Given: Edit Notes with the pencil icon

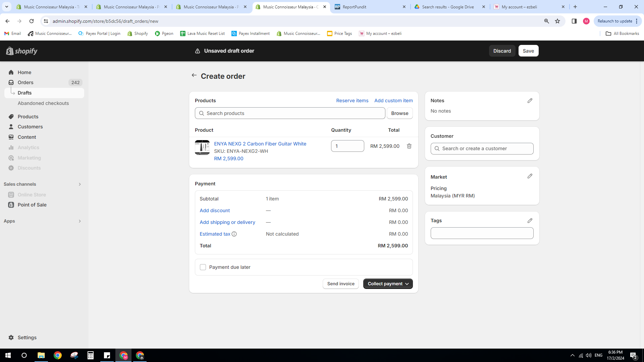Looking at the screenshot, I should 530,101.
